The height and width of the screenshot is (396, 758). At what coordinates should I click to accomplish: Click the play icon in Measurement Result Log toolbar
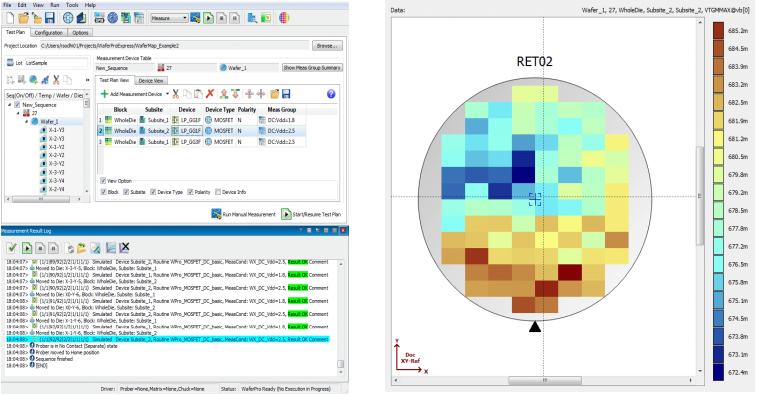(27, 248)
